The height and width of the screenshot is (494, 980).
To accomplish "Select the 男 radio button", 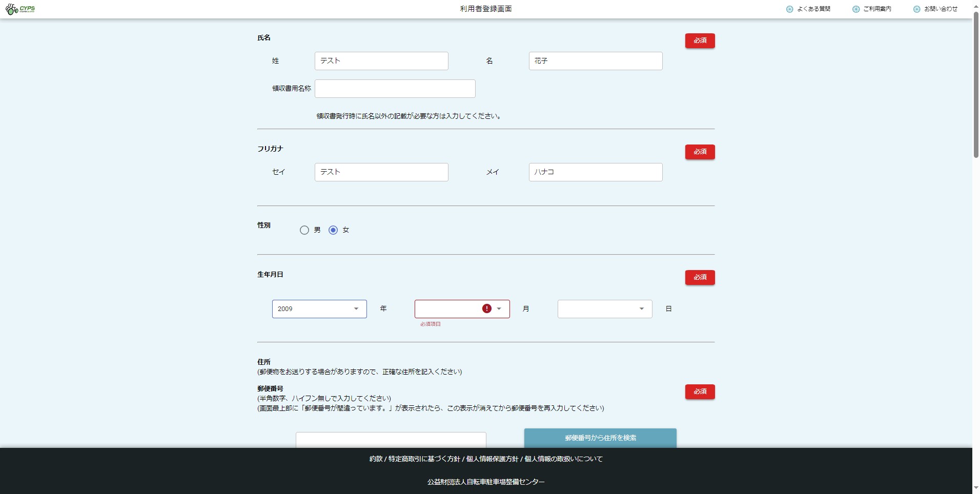I will (x=304, y=230).
